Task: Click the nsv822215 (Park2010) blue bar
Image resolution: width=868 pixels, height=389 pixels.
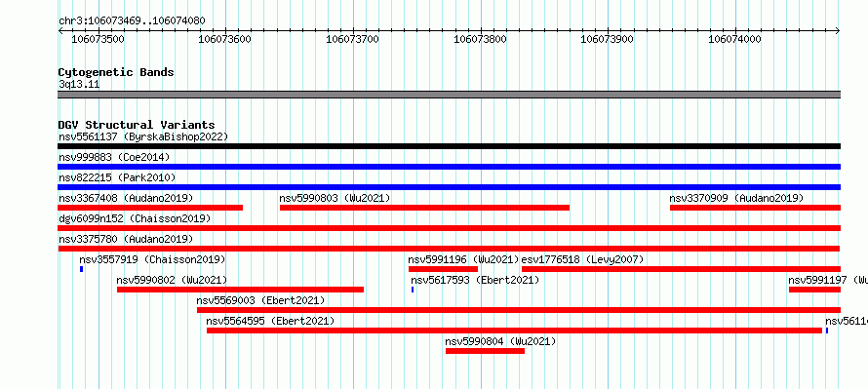Action: pos(449,187)
